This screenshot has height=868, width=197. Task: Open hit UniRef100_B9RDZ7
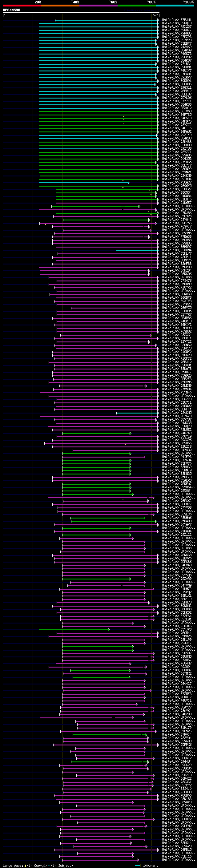[x=177, y=30]
